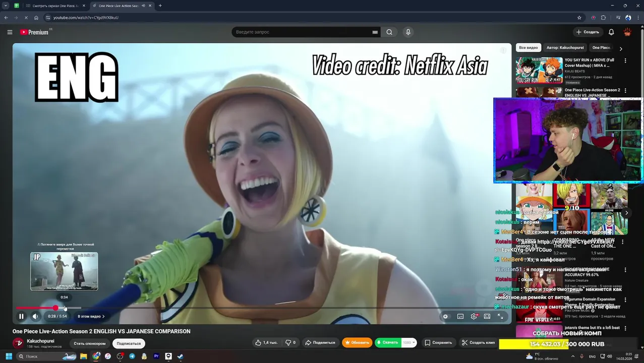Open the browser profile avatar
Screen dimensions: 644x363
click(628, 18)
